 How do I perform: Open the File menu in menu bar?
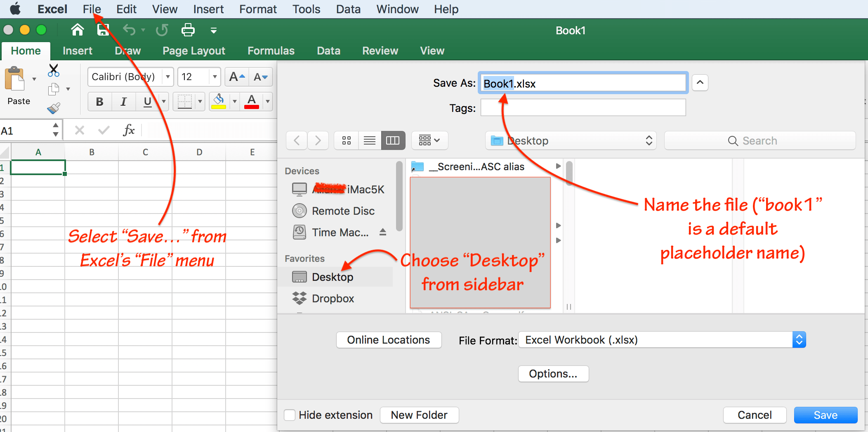point(92,9)
